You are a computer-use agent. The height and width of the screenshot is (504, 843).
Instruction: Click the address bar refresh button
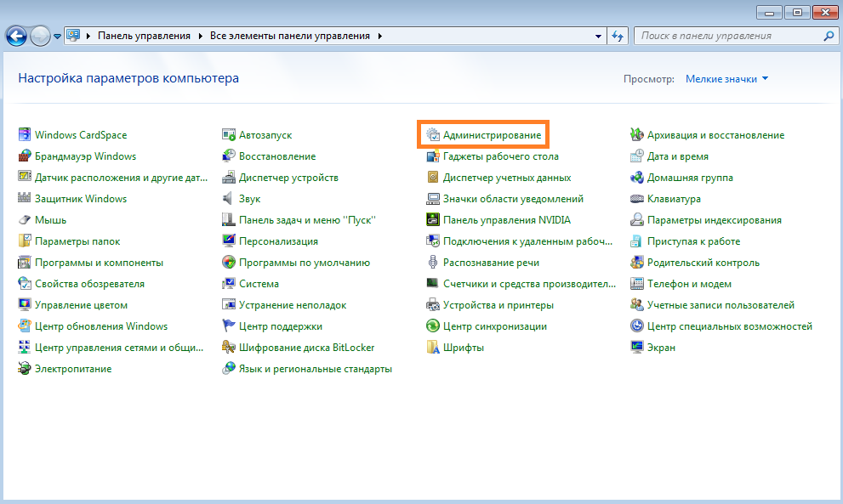coord(618,36)
